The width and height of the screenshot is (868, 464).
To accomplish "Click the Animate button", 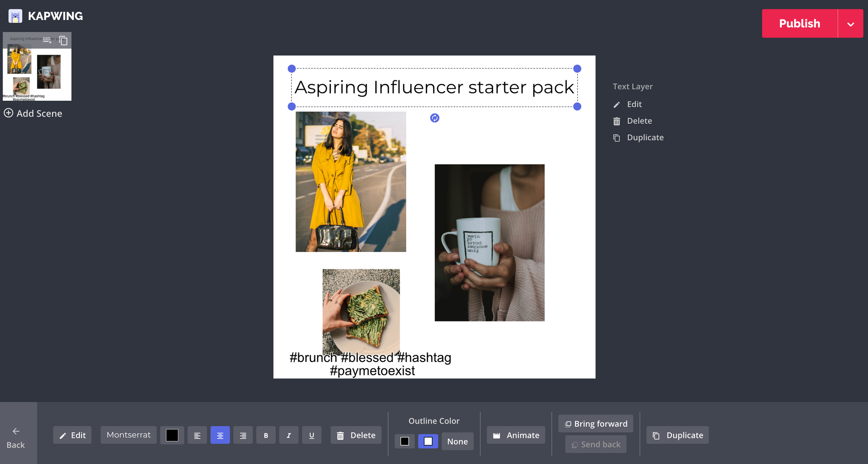I will (516, 435).
